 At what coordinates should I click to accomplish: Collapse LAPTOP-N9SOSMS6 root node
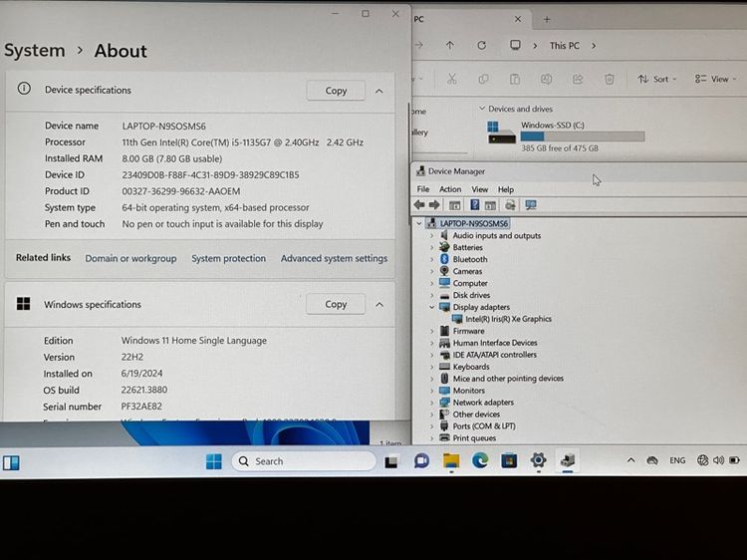point(419,223)
